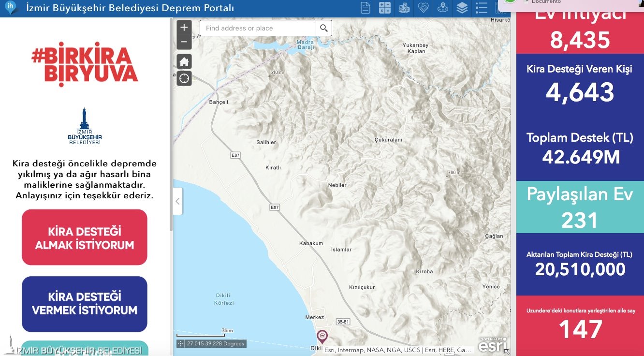Open the document icon in header toolbar
The height and width of the screenshot is (356, 644).
pos(366,8)
